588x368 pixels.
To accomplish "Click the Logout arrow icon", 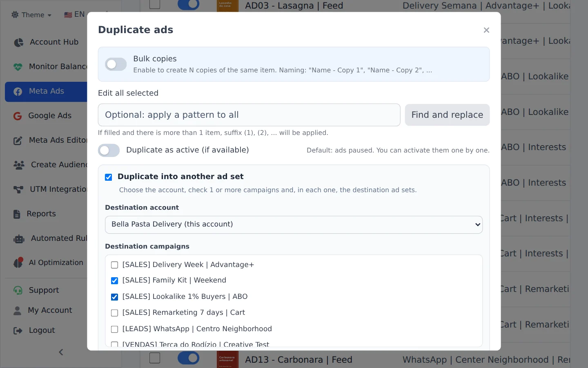I will 18,330.
